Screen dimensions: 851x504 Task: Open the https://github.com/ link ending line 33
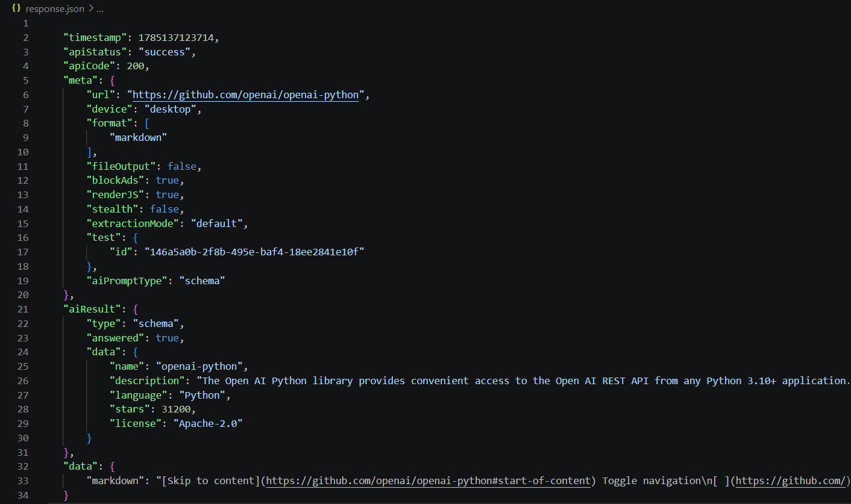point(793,481)
